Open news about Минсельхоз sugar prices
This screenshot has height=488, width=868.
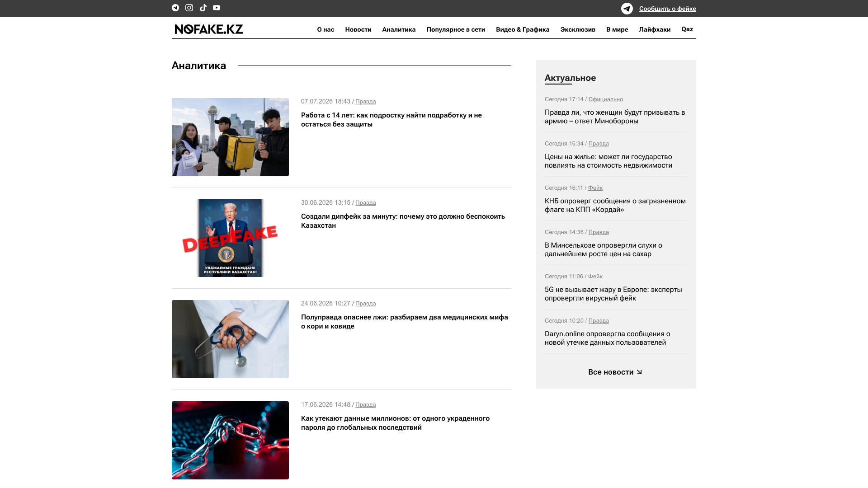[604, 249]
